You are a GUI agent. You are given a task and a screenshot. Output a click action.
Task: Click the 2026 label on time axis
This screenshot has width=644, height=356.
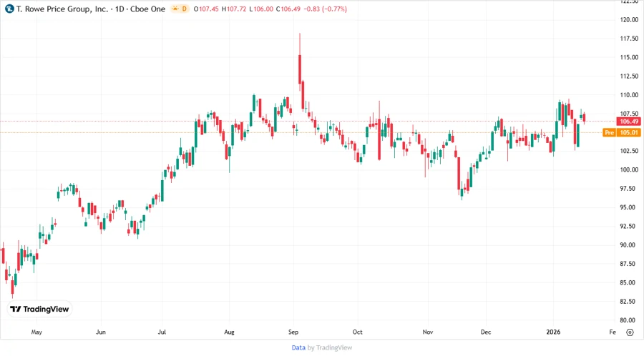[553, 332]
